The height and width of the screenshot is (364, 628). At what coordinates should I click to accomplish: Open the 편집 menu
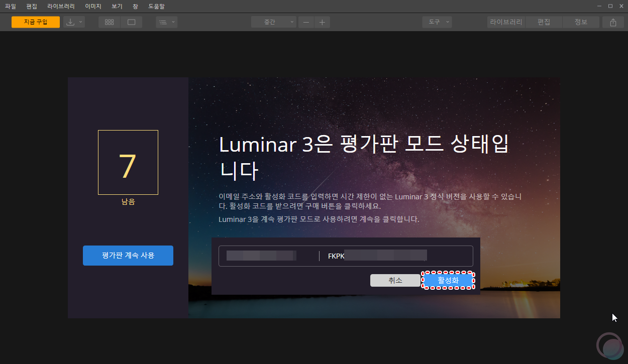point(32,7)
